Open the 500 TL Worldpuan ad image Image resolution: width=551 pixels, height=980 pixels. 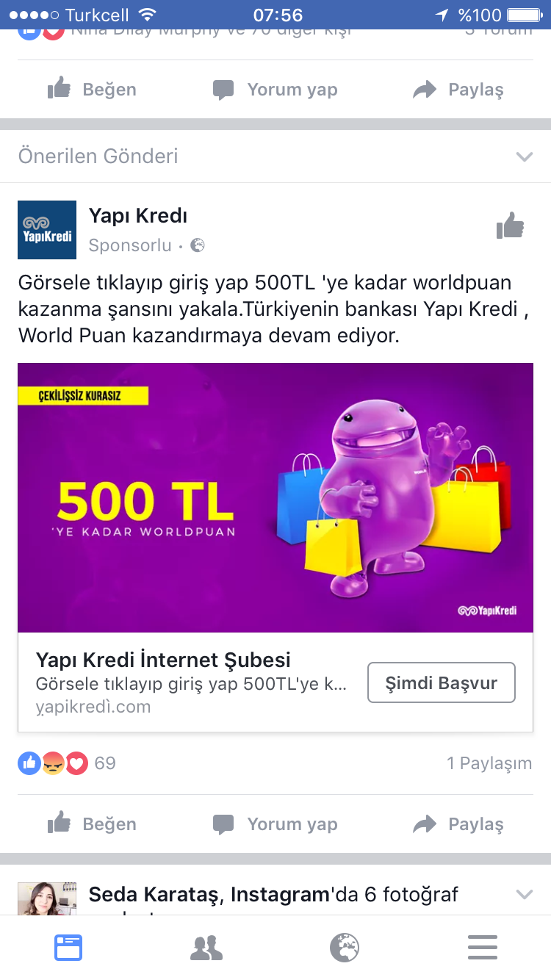275,497
